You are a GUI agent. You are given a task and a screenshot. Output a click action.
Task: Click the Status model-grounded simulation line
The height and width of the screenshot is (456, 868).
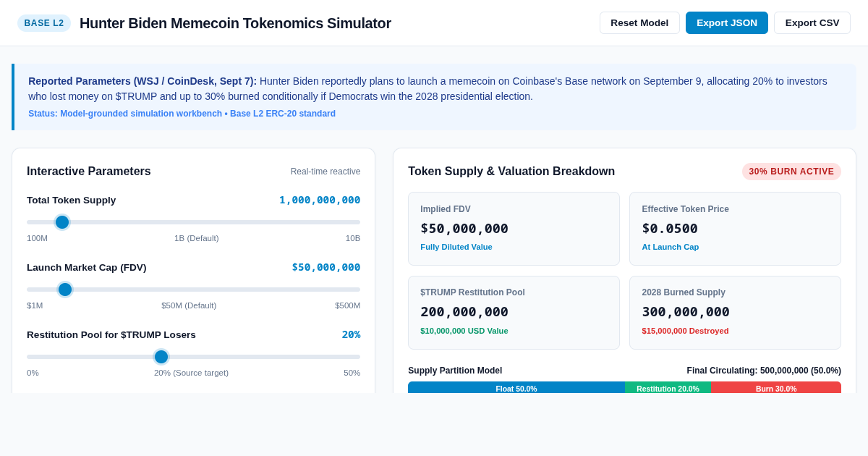pos(182,114)
